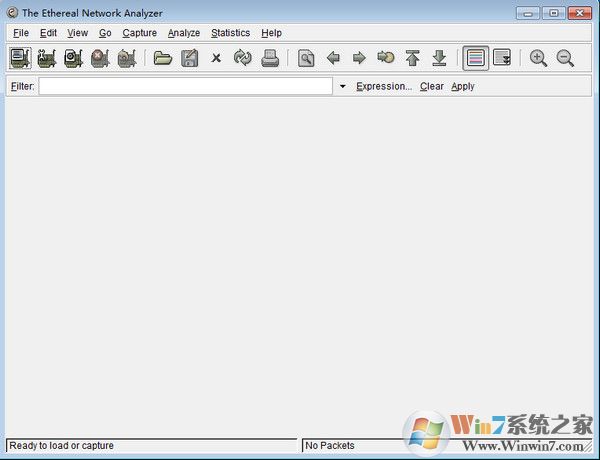Open the Help menu
Viewport: 600px width, 460px height.
click(271, 33)
